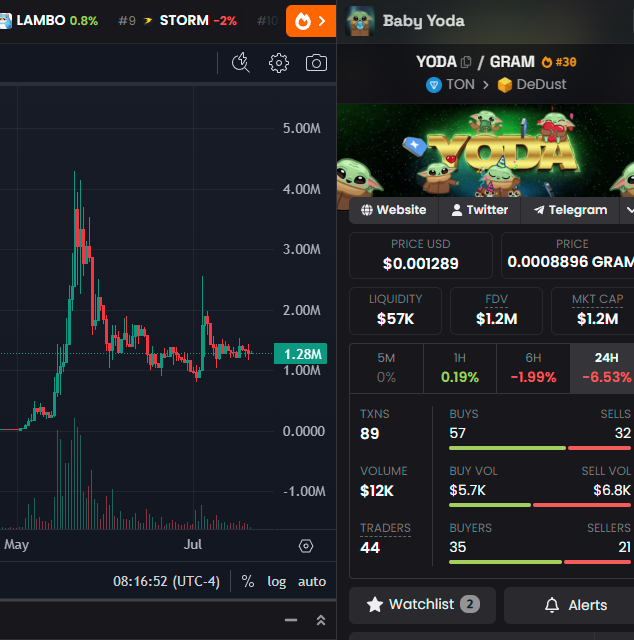Click the FDV $1.2M box
The width and height of the screenshot is (634, 640).
tap(496, 311)
